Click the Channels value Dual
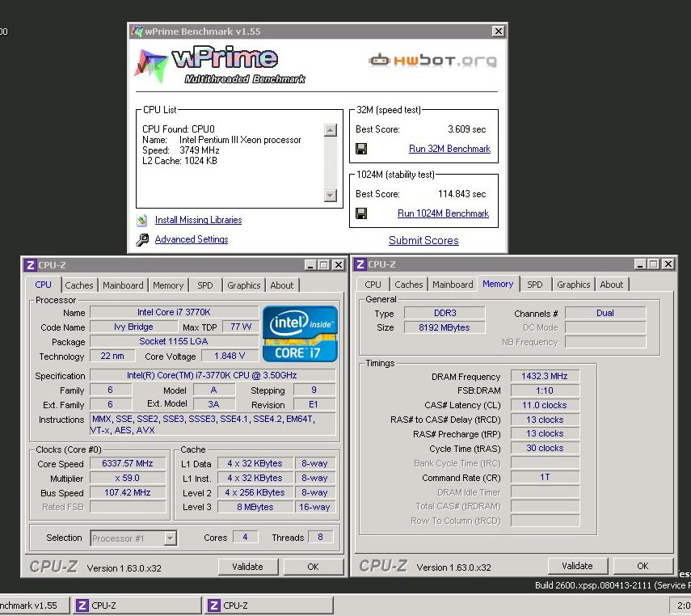The height and width of the screenshot is (616, 691). [x=605, y=314]
